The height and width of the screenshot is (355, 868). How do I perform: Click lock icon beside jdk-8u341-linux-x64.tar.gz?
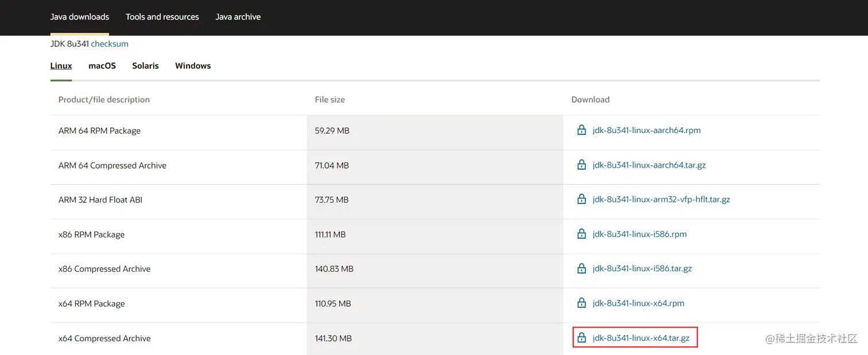pyautogui.click(x=582, y=338)
